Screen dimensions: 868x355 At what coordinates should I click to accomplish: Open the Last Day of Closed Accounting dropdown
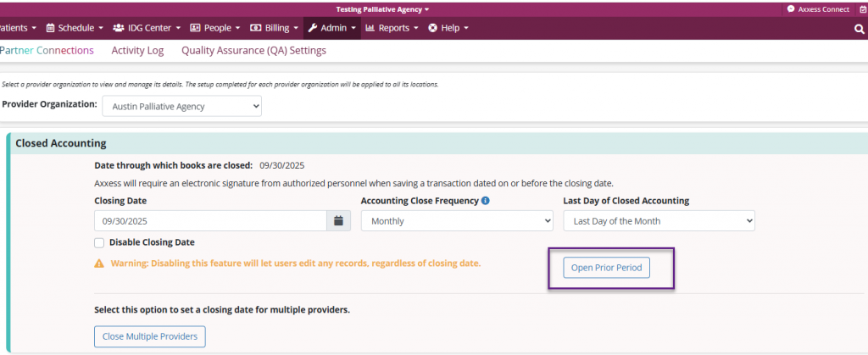pos(659,221)
